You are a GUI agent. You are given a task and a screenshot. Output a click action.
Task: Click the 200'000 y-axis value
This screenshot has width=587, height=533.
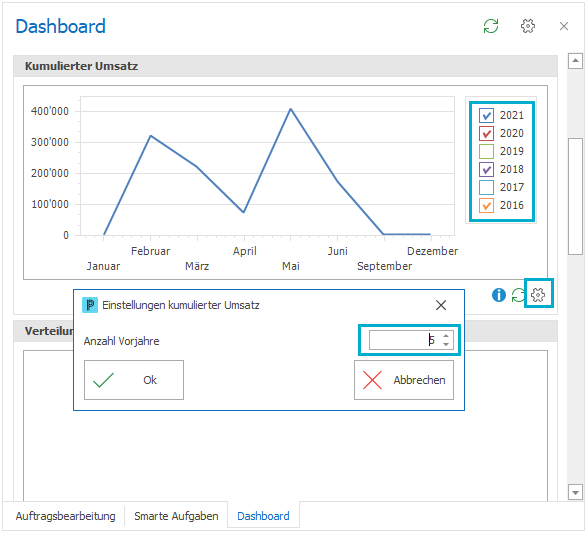tap(50, 173)
